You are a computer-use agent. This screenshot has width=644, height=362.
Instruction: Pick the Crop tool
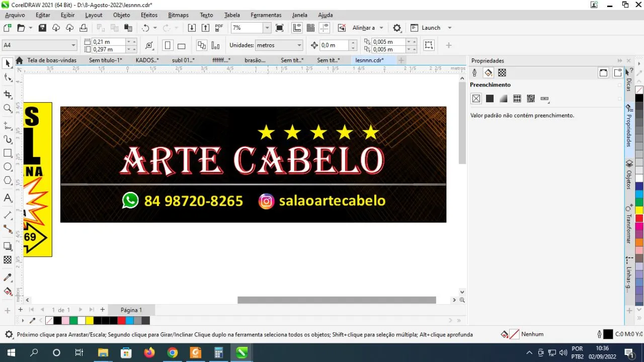pos(8,94)
